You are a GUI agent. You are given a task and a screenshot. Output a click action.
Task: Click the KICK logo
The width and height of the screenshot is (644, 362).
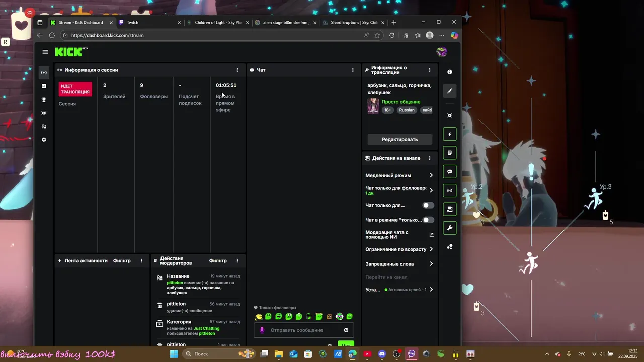tap(71, 52)
